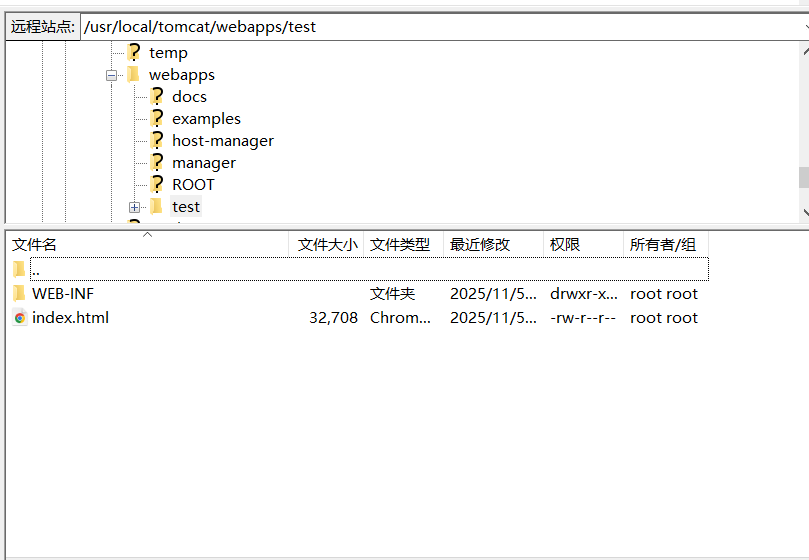
Task: Sort by 最近修改 column header
Action: [493, 244]
